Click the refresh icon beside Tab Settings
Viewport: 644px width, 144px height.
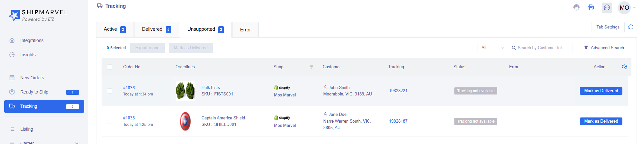(631, 27)
